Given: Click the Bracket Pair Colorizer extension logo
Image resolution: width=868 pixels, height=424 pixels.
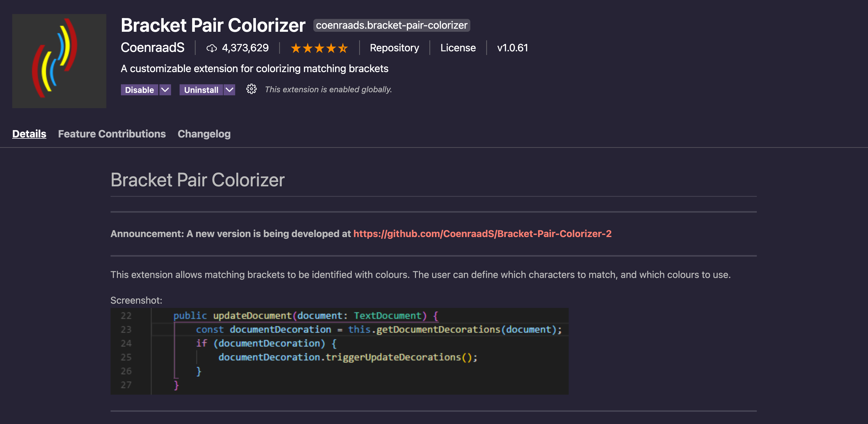Looking at the screenshot, I should click(x=59, y=61).
